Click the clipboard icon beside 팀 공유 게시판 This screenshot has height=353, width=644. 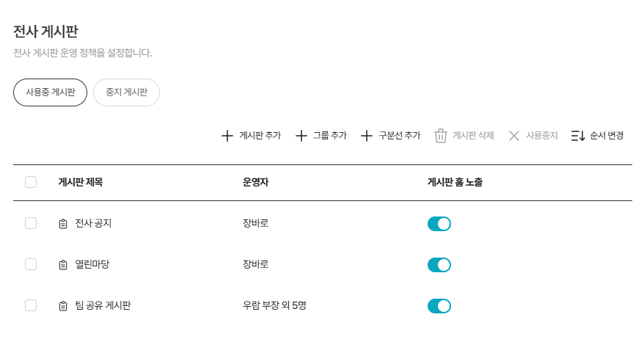(63, 306)
